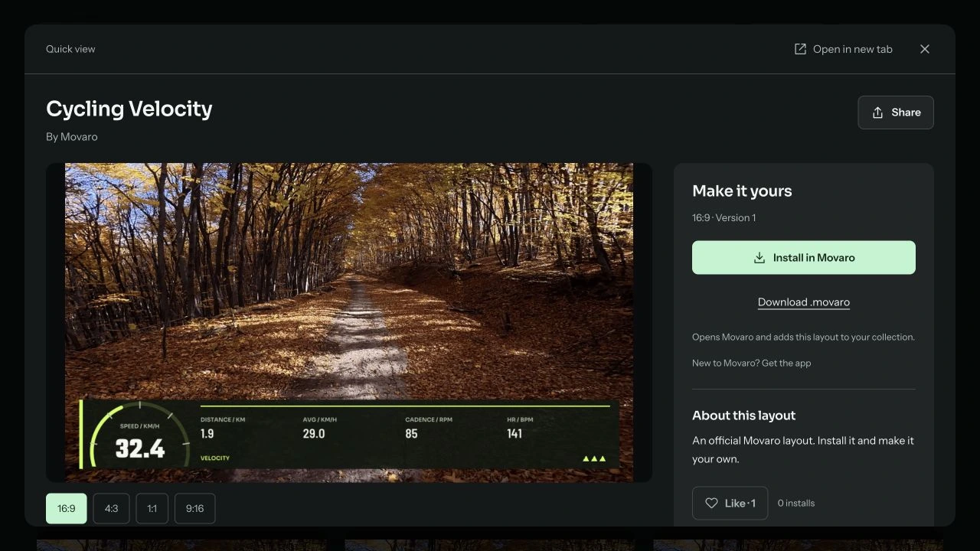
Task: Install the layout in Movaro
Action: click(x=804, y=258)
